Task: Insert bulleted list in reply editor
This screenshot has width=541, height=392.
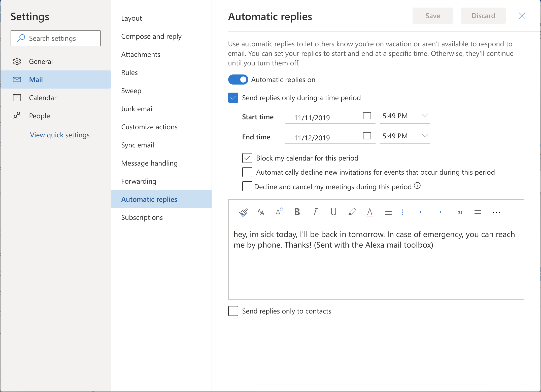Action: click(388, 212)
